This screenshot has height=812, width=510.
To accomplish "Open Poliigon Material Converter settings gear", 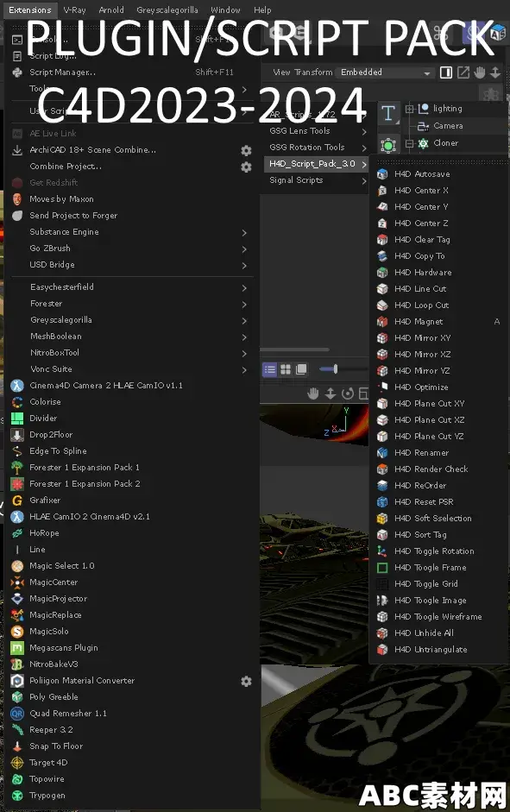I will pos(247,682).
